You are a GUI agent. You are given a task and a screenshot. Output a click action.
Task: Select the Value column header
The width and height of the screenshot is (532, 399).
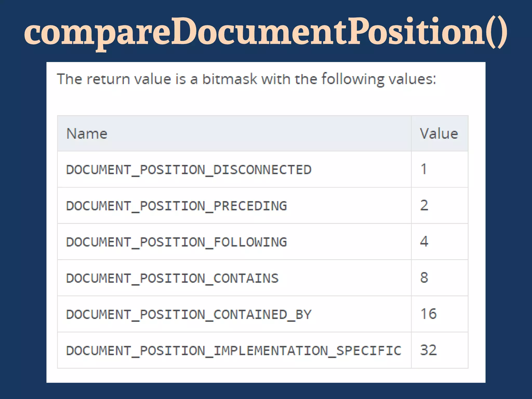point(439,134)
